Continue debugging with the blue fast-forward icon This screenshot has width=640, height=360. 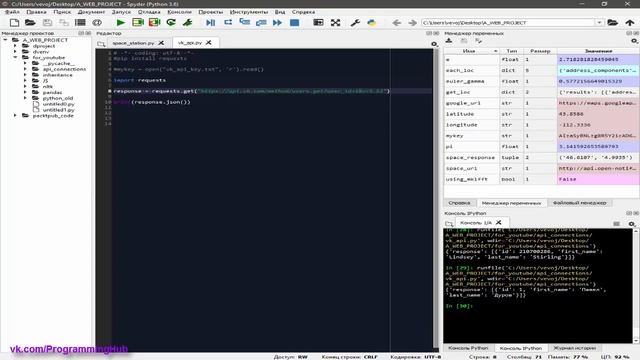click(x=278, y=23)
